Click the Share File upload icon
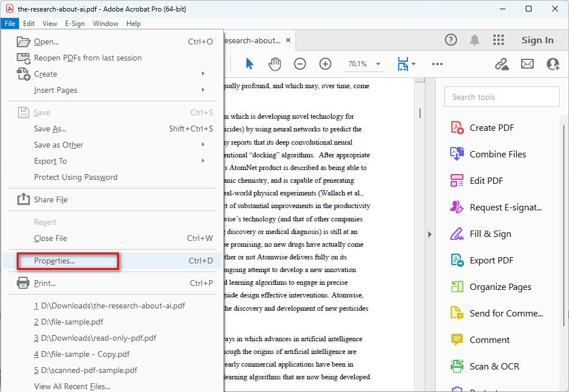This screenshot has width=569, height=392. pyautogui.click(x=23, y=199)
